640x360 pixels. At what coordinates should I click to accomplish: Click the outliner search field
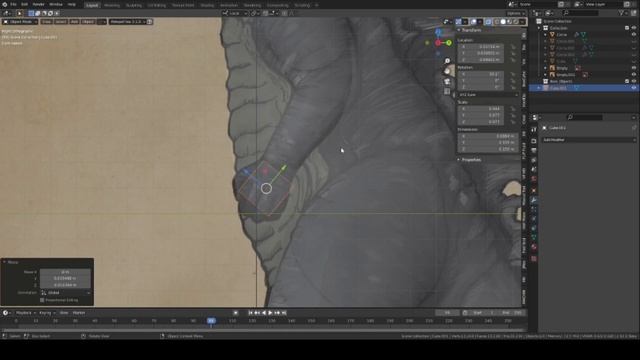(x=580, y=13)
